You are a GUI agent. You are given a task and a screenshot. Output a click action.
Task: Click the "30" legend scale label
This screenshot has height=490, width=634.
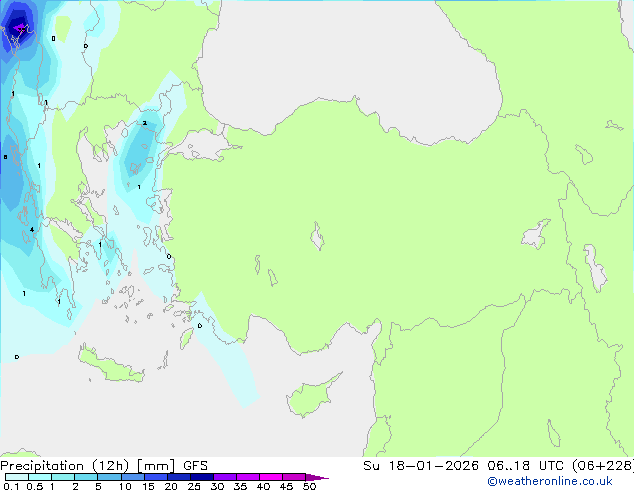(217, 486)
